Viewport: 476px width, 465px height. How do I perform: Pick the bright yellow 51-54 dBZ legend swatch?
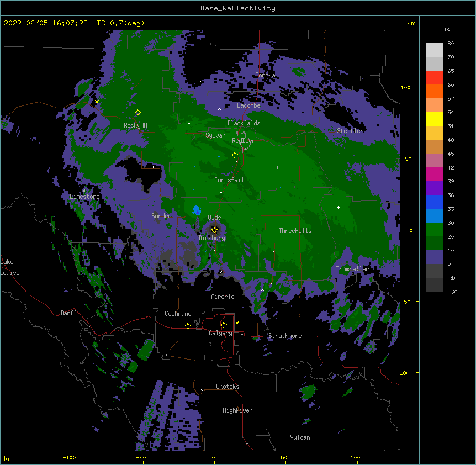[434, 119]
